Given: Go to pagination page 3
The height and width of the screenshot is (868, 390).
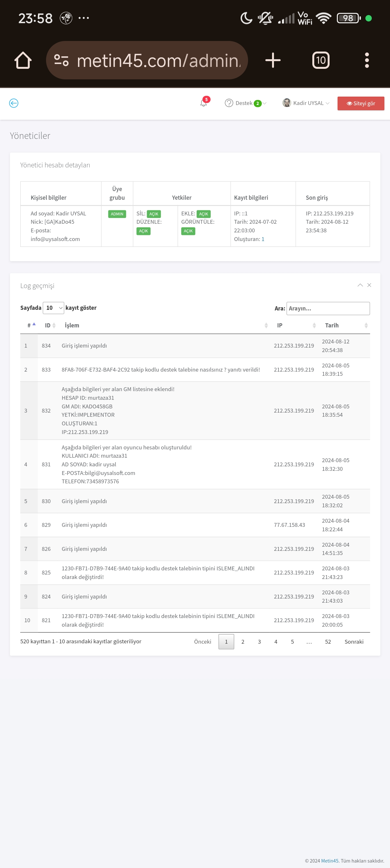Looking at the screenshot, I should [x=259, y=642].
